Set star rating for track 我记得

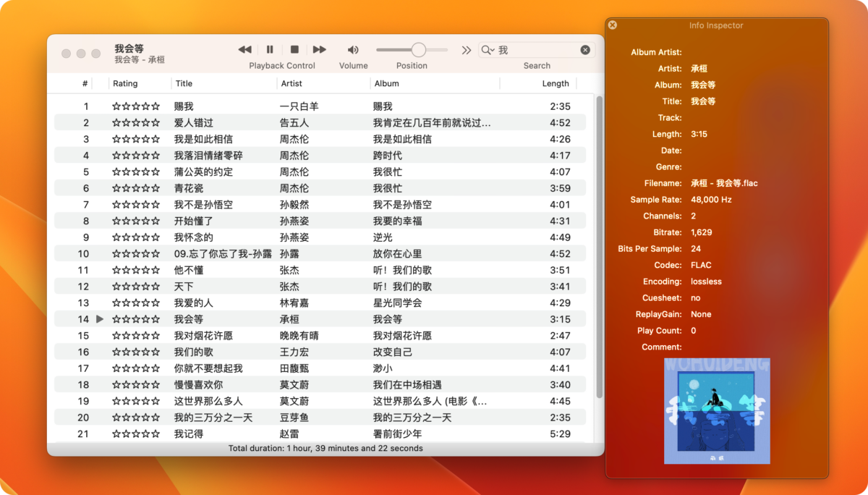point(136,434)
